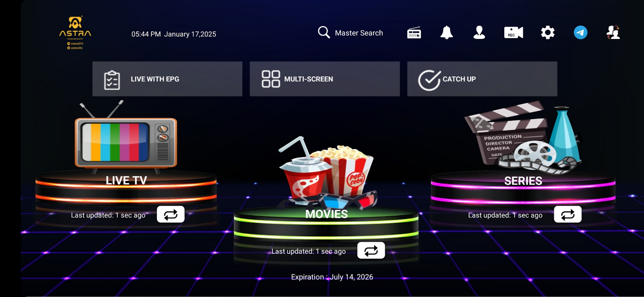Open notifications bell icon
This screenshot has width=644, height=297.
pyautogui.click(x=446, y=33)
